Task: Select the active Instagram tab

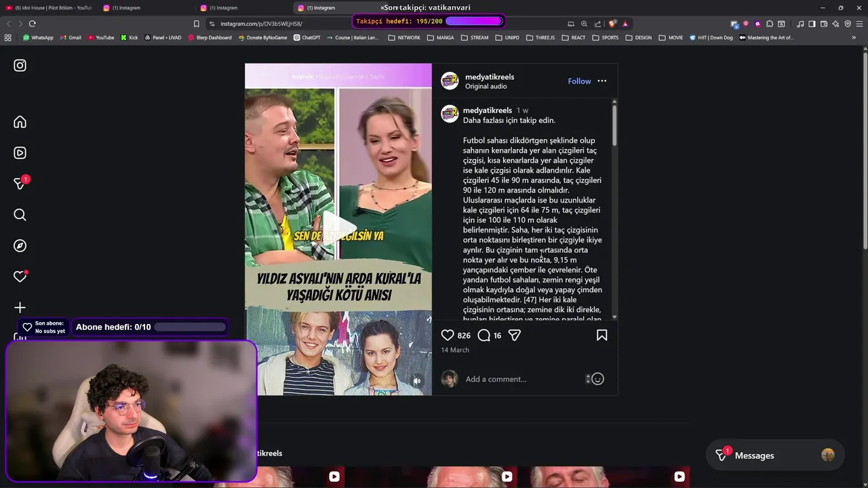Action: (342, 7)
